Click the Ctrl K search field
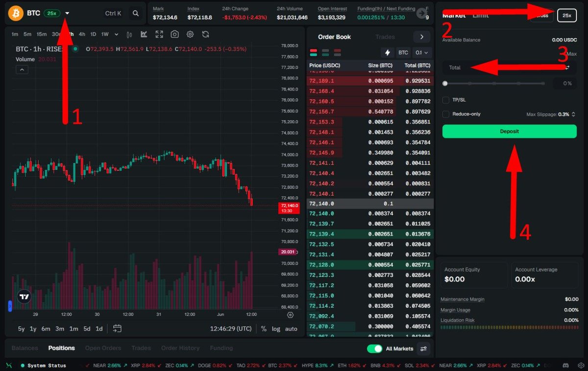Image resolution: width=588 pixels, height=371 pixels. pos(113,14)
